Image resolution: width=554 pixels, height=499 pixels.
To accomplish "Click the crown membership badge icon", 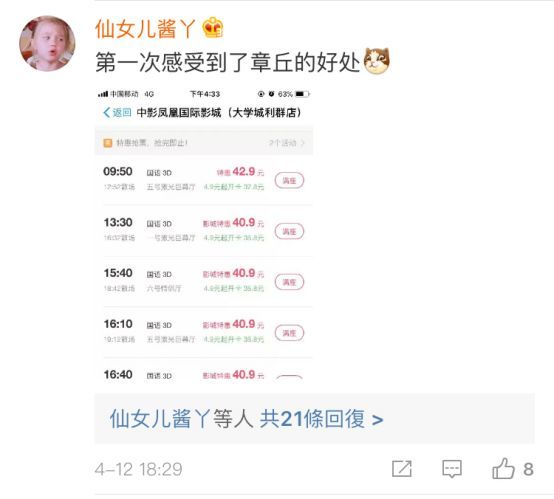I will tap(213, 28).
